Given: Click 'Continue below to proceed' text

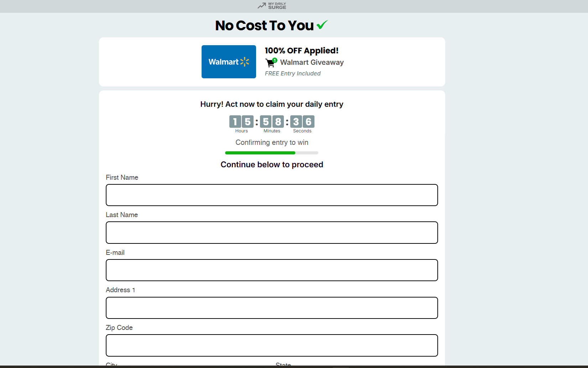Looking at the screenshot, I should [x=272, y=164].
